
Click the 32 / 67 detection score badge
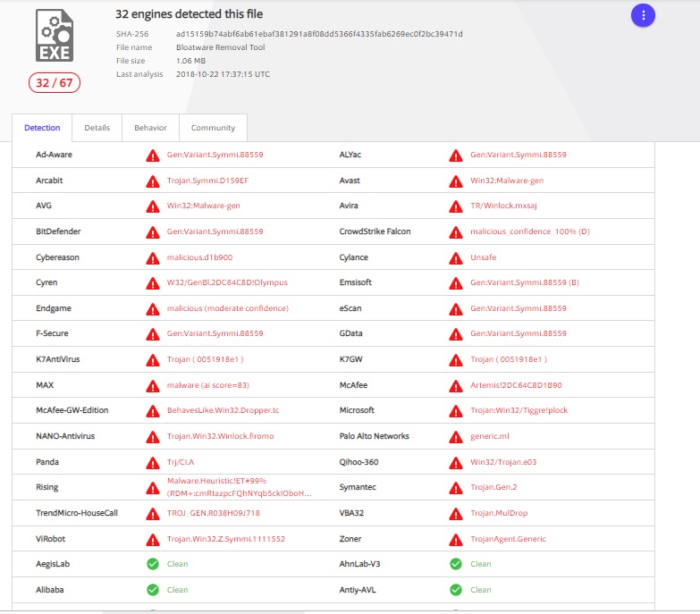tap(55, 83)
